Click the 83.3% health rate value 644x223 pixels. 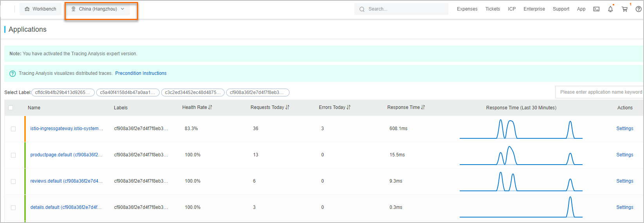click(x=191, y=129)
